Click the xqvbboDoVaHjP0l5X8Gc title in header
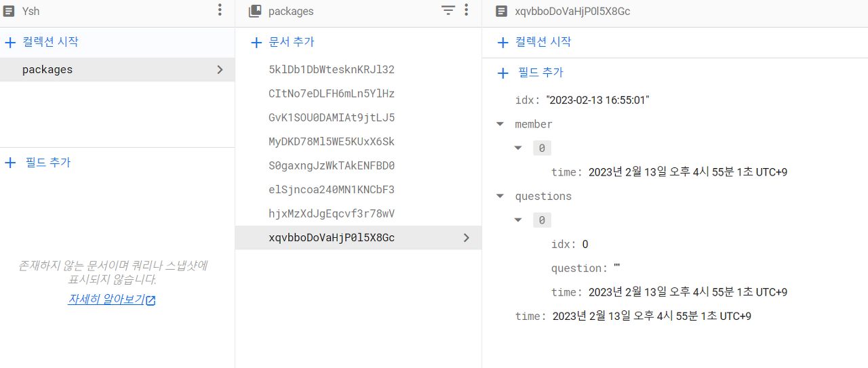The height and width of the screenshot is (368, 868). 572,11
